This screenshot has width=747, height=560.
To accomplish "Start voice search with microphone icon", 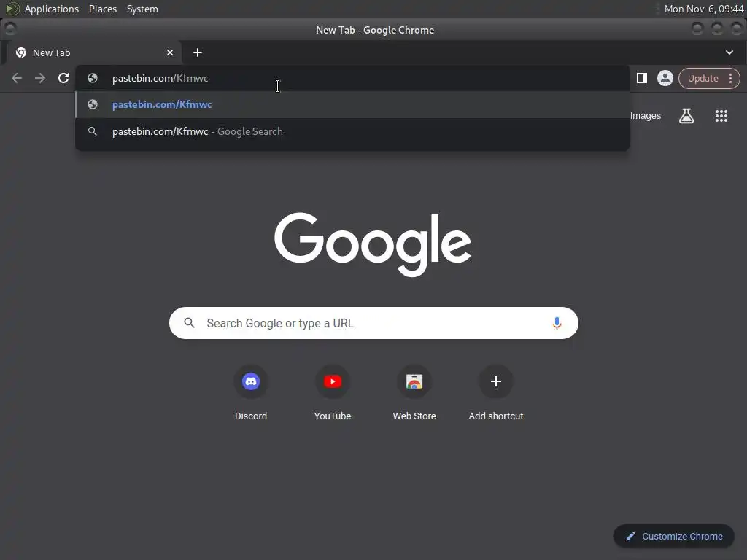I will point(557,323).
